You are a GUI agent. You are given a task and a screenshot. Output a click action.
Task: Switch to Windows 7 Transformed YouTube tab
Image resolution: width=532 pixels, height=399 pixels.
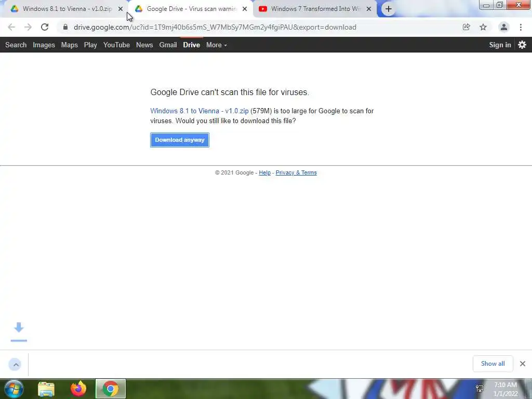tap(315, 9)
